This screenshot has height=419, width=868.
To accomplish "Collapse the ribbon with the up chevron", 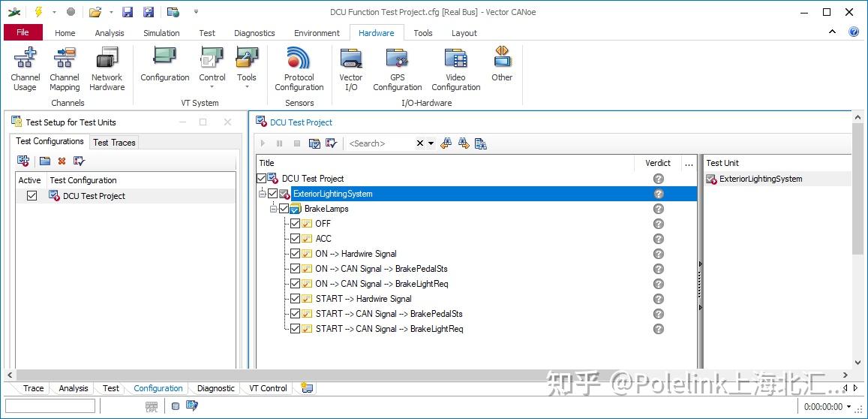I will coord(832,32).
